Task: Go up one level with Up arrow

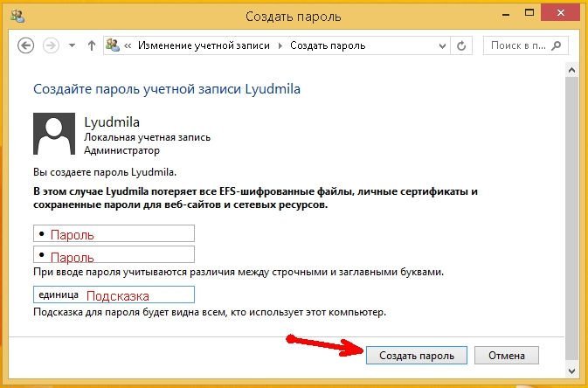Action: point(92,45)
